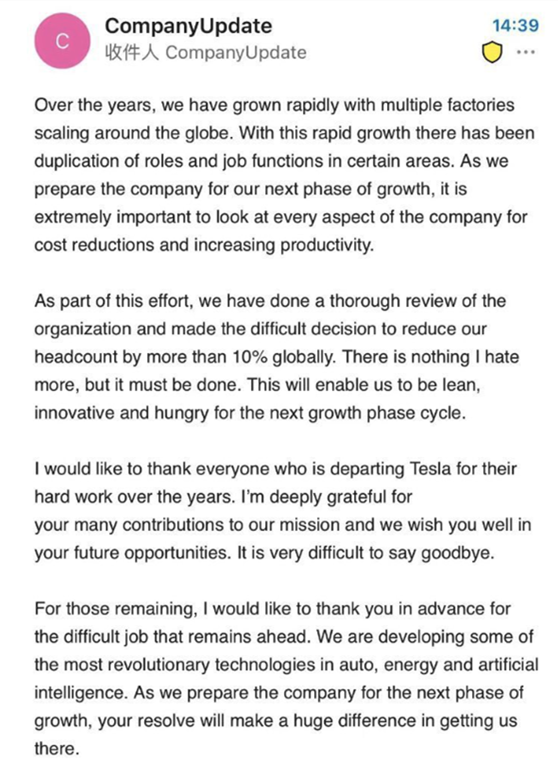Screen dimensions: 558x774
Task: Click the recipient label 收件人
Action: pos(131,52)
